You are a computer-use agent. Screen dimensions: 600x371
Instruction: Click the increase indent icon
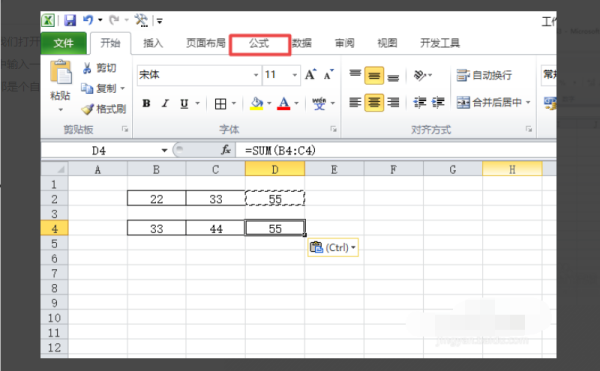[438, 103]
